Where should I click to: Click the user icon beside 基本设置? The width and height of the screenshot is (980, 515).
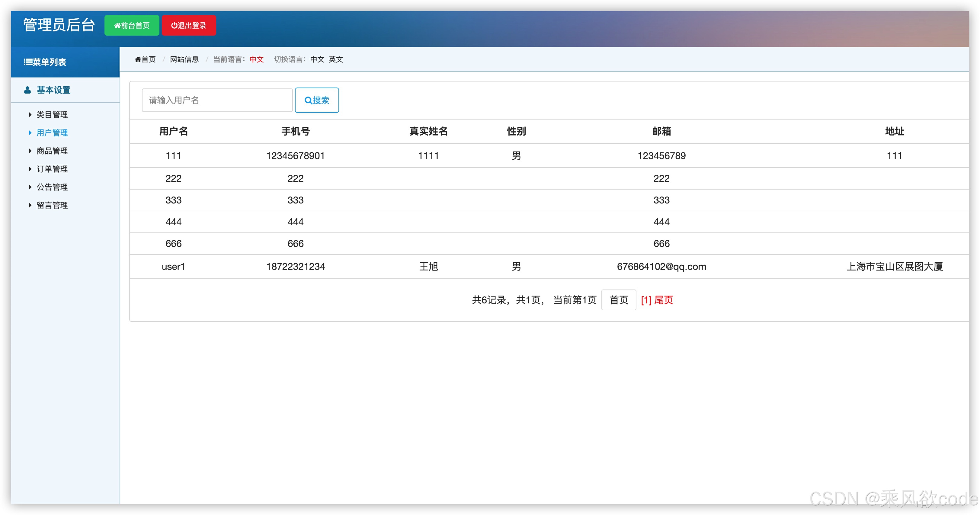pos(27,90)
